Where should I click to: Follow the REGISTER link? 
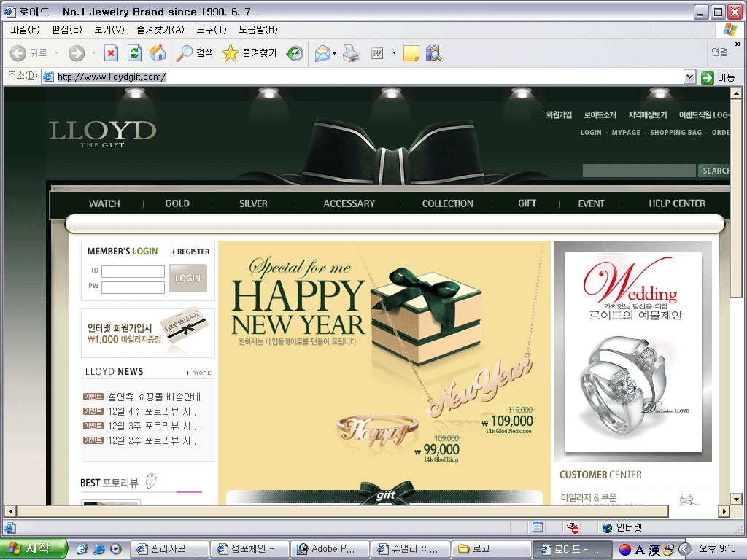point(191,252)
